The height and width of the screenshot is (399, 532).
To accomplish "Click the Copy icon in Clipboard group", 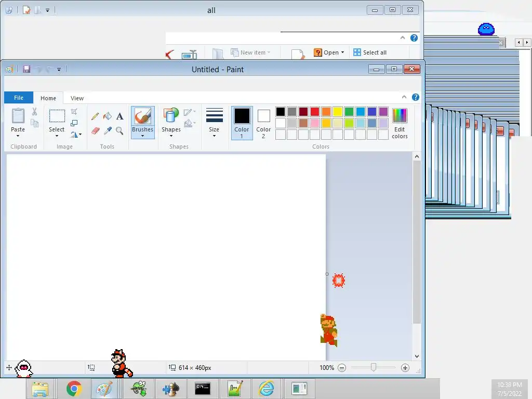I will [x=34, y=123].
